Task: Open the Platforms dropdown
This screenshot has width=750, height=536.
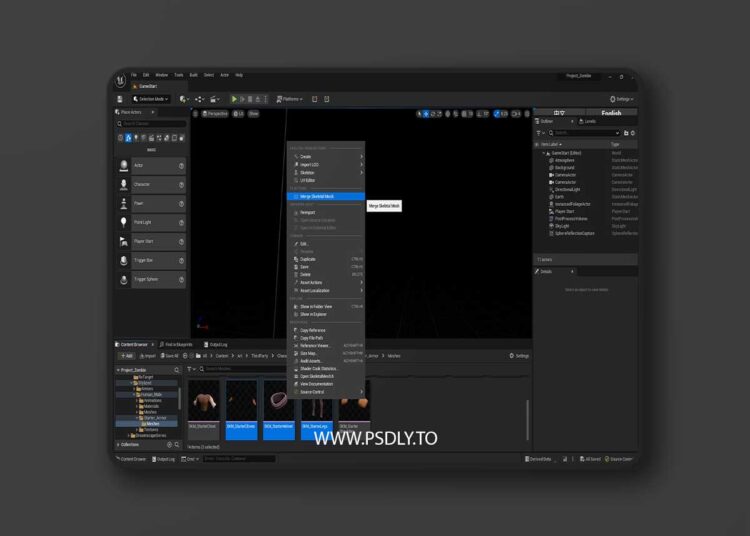Action: click(x=290, y=99)
